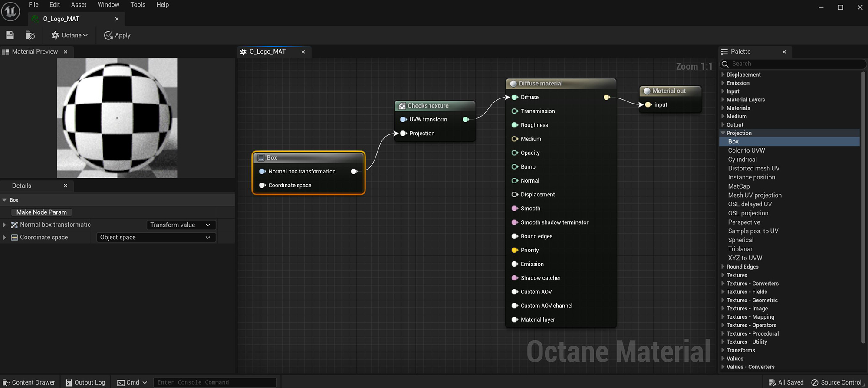Focus the Enter Console Command field
The height and width of the screenshot is (388, 868).
pos(215,382)
